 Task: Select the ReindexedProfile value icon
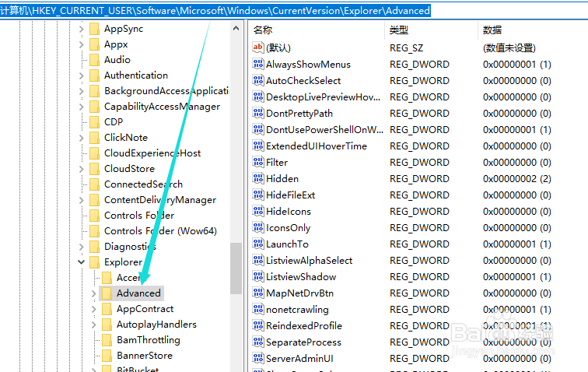258,325
